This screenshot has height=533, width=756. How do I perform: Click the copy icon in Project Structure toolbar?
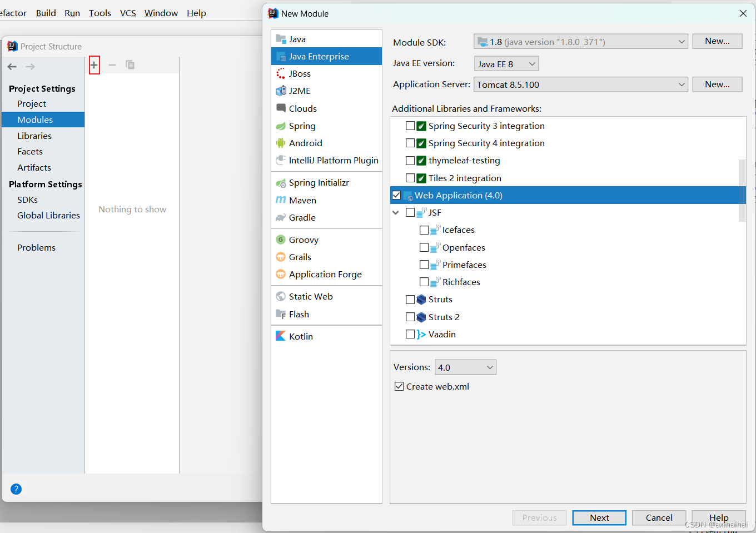tap(130, 65)
